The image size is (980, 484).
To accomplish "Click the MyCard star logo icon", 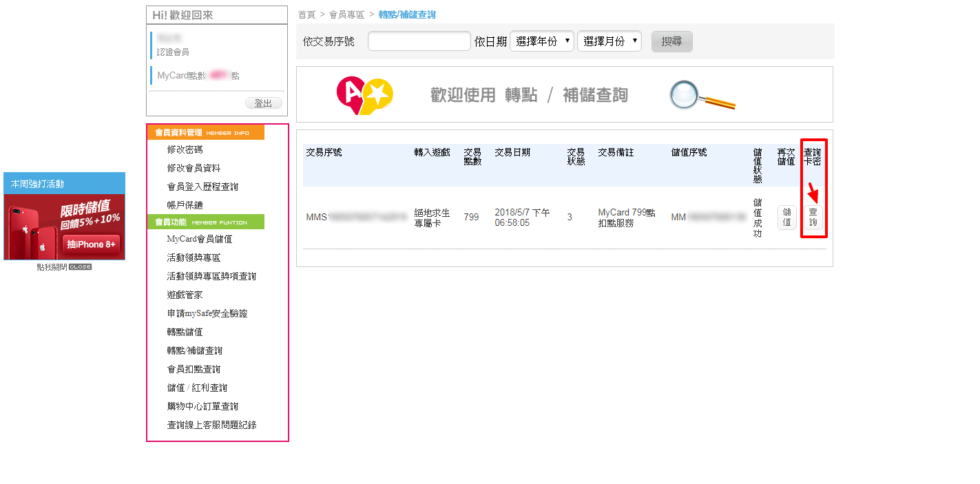I will coord(365,96).
